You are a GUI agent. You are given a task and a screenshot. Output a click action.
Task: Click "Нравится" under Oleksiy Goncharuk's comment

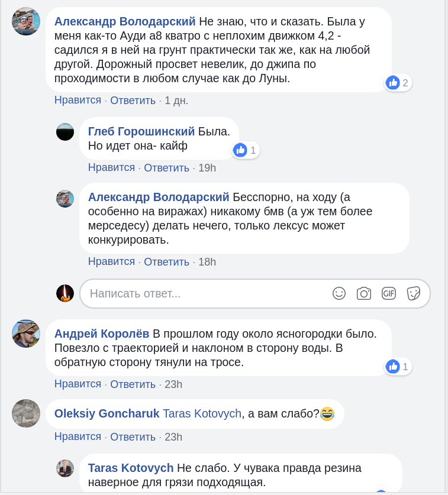78,437
